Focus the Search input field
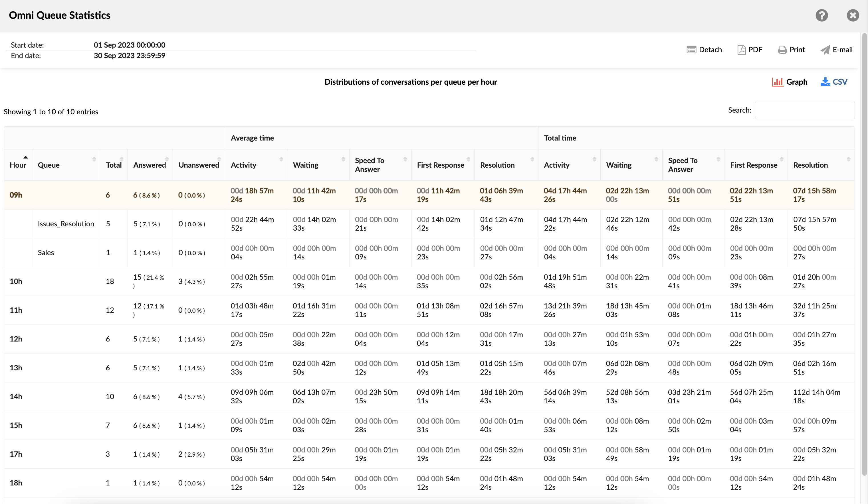The height and width of the screenshot is (504, 868). click(x=804, y=110)
